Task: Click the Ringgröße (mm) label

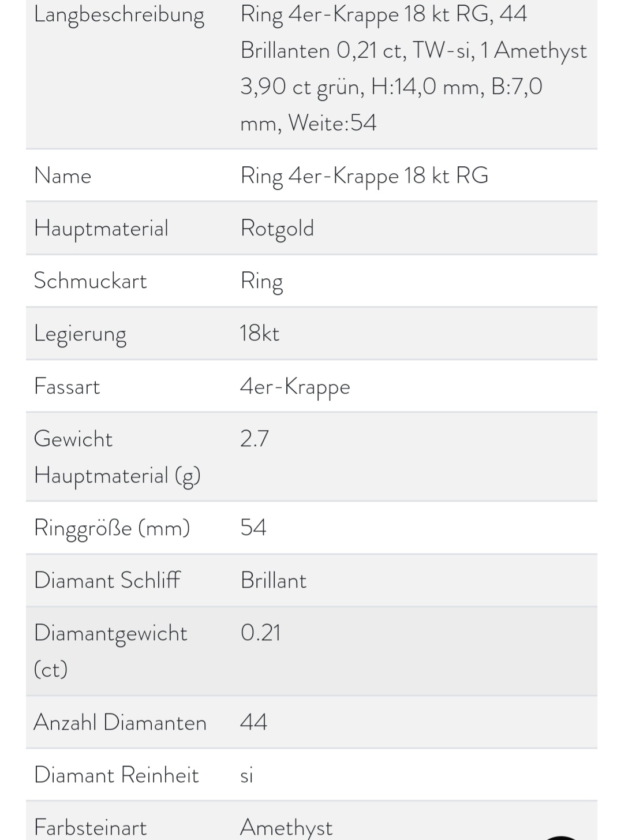Action: (112, 528)
